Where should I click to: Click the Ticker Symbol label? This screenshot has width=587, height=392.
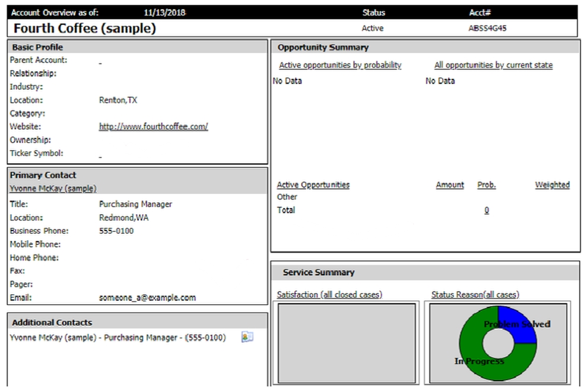(x=36, y=154)
